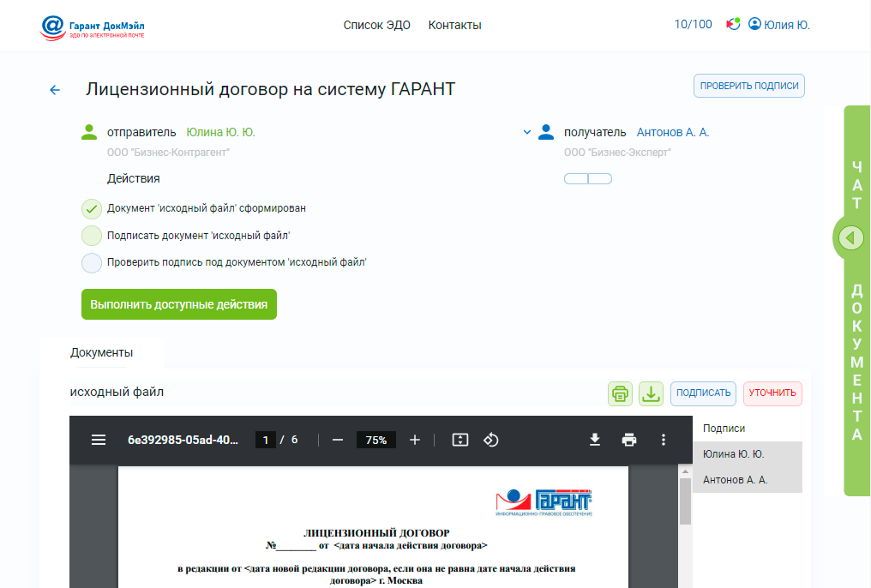
Task: Click the PDF vertical scrollbar thumb
Action: 685,501
